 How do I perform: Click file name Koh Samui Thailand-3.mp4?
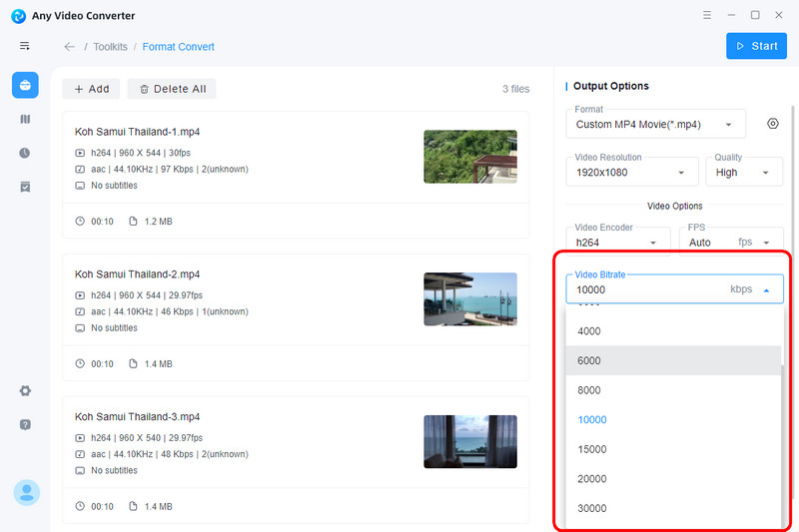click(x=137, y=417)
